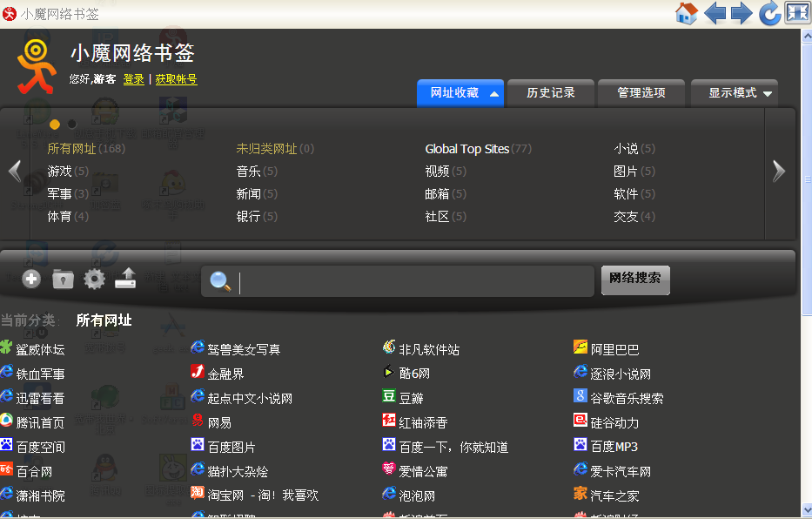Image resolution: width=812 pixels, height=519 pixels.
Task: Click the scrollbar down arrow
Action: pos(807,509)
